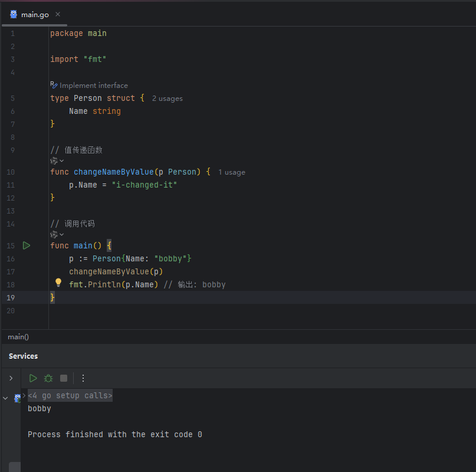Open the 2 usages inlay hint

(168, 99)
